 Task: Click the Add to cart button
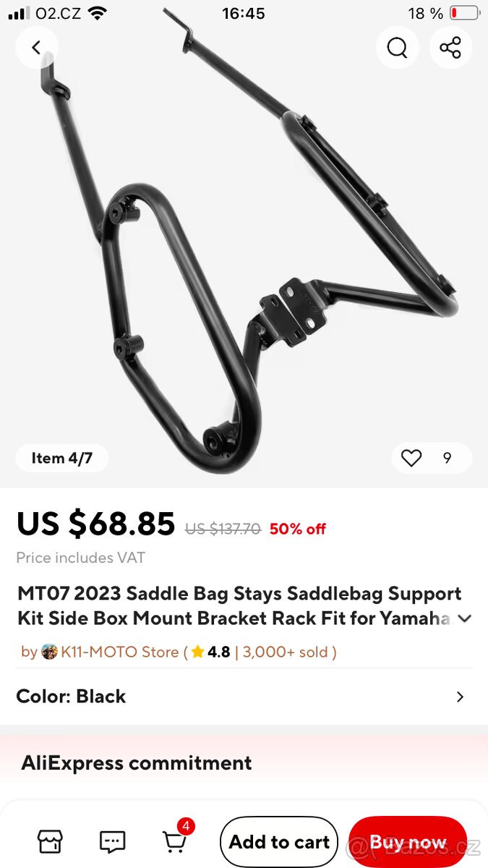[x=279, y=842]
